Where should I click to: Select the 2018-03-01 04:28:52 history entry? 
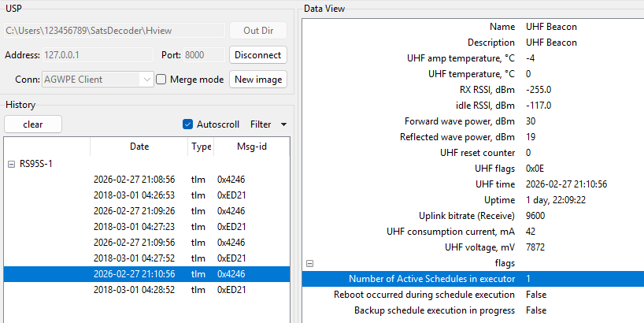pyautogui.click(x=134, y=290)
